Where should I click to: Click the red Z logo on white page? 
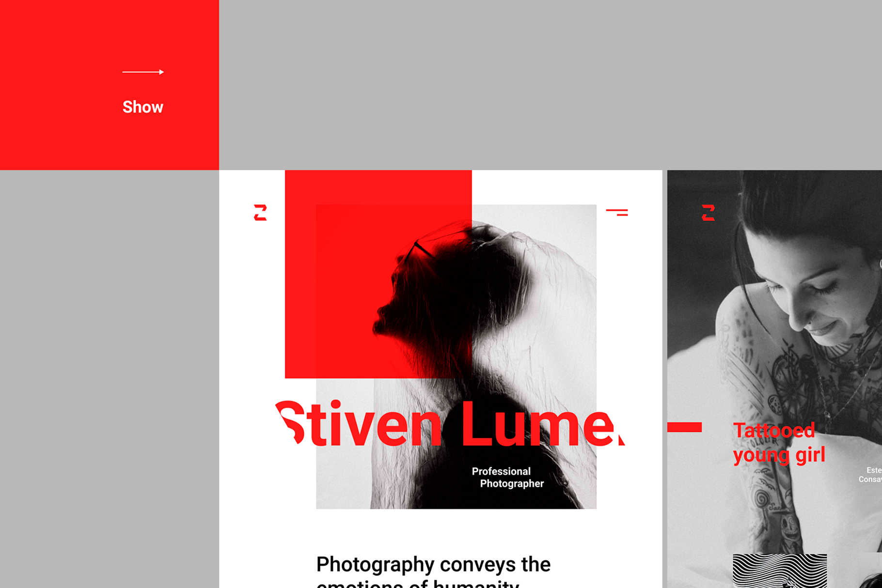pyautogui.click(x=260, y=213)
